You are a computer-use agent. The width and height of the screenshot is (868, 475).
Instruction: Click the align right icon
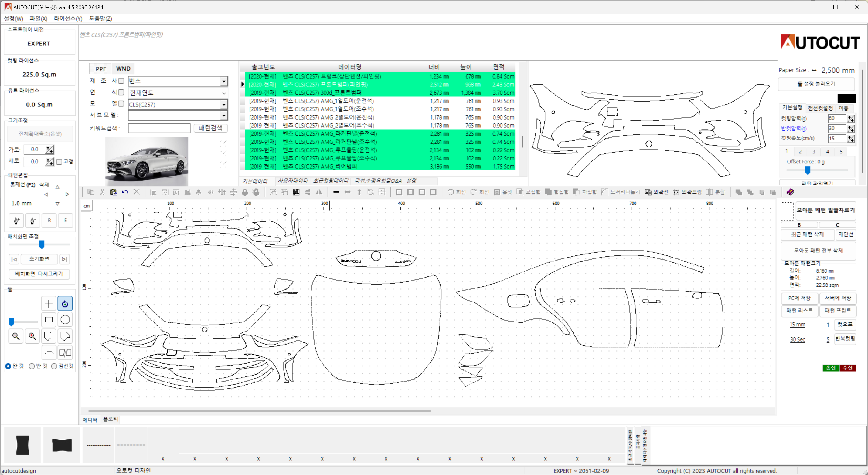click(165, 192)
